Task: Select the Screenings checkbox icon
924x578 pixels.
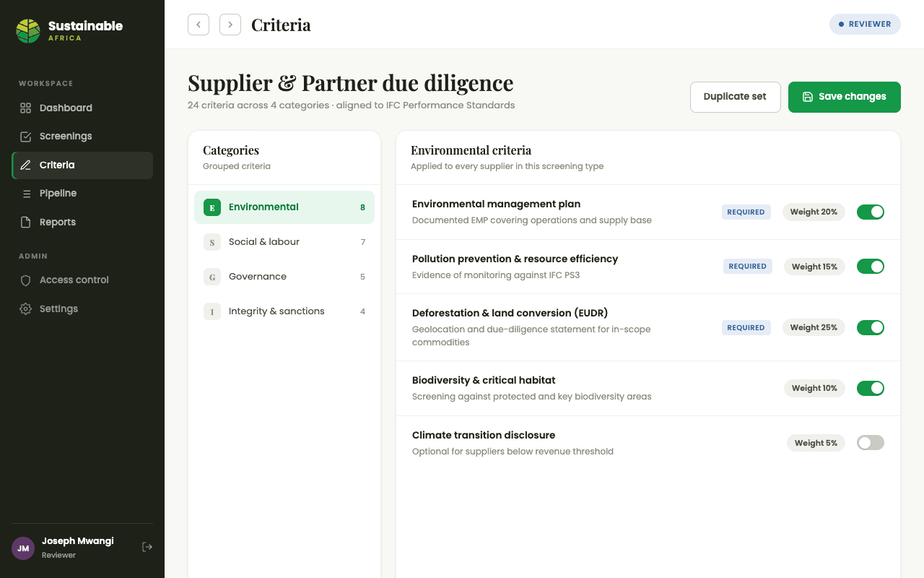Action: click(x=25, y=137)
